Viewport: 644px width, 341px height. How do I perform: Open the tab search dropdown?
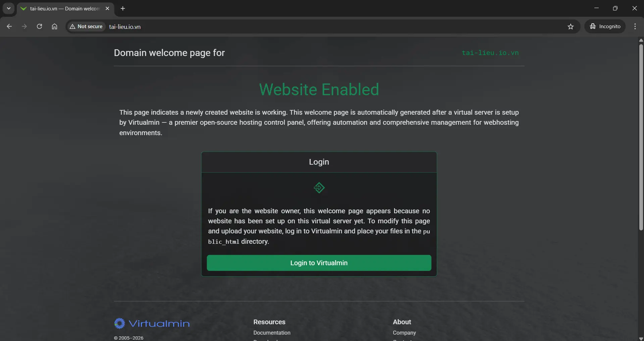coord(8,9)
